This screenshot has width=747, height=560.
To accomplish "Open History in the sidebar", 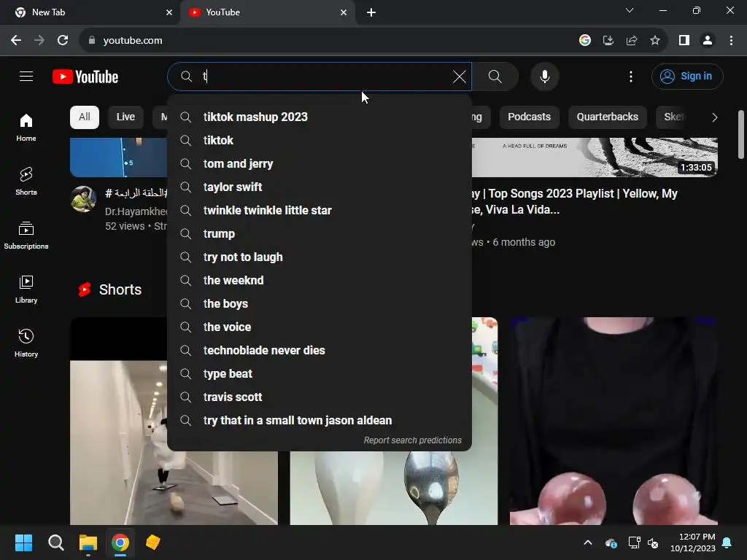I will (26, 343).
